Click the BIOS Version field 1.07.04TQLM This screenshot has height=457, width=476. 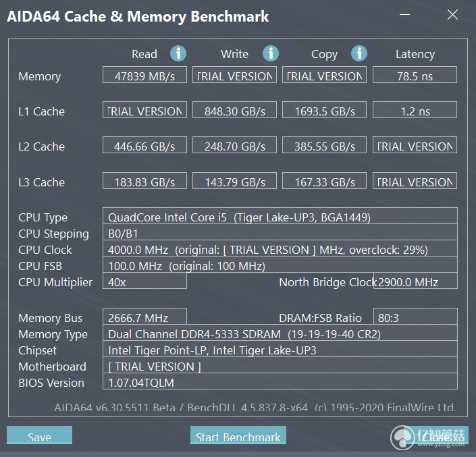(x=280, y=381)
